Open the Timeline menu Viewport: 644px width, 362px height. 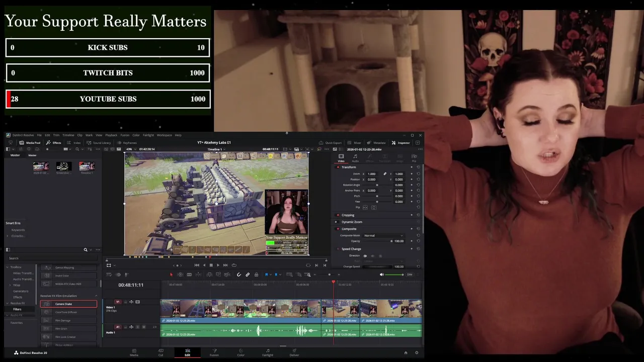click(68, 135)
